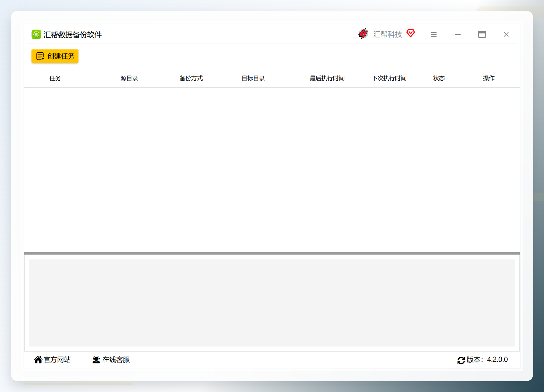Click the 汇帮科技 brand text
The image size is (544, 392).
387,34
